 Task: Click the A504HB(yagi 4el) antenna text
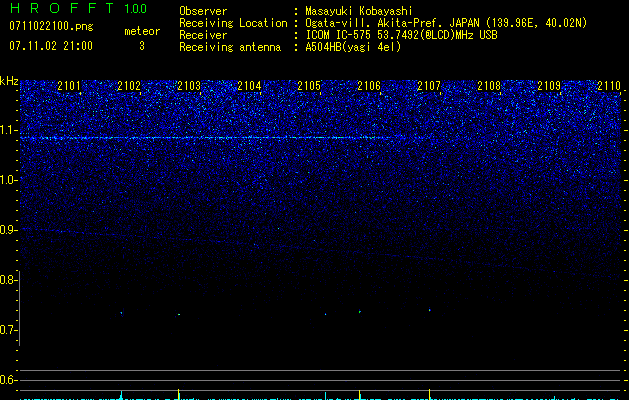353,47
